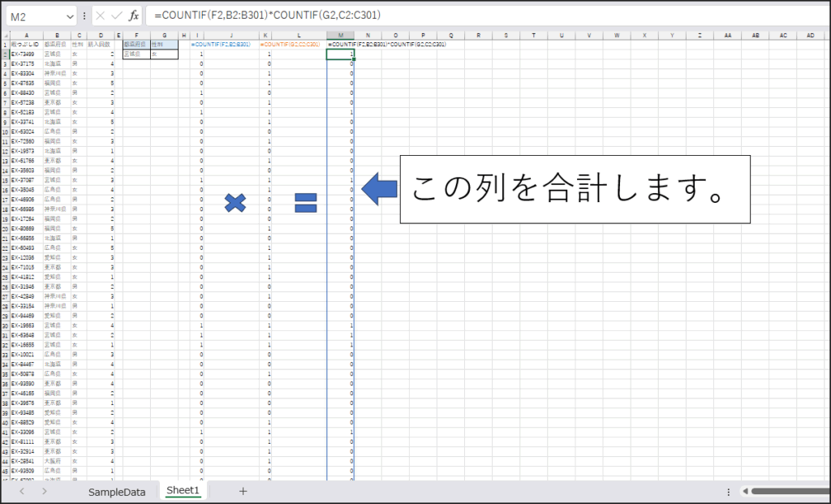The height and width of the screenshot is (504, 831).
Task: Select the Sheet1 sheet tab
Action: (x=183, y=490)
